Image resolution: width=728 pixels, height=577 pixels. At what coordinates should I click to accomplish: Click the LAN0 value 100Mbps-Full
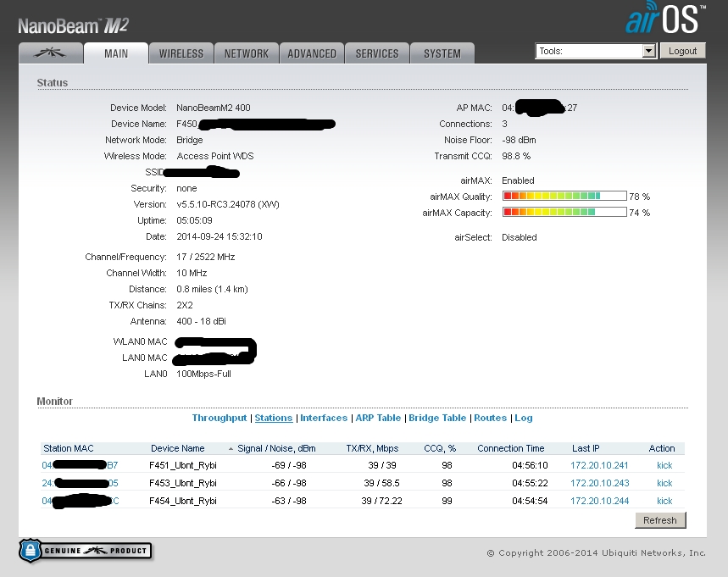click(x=203, y=374)
